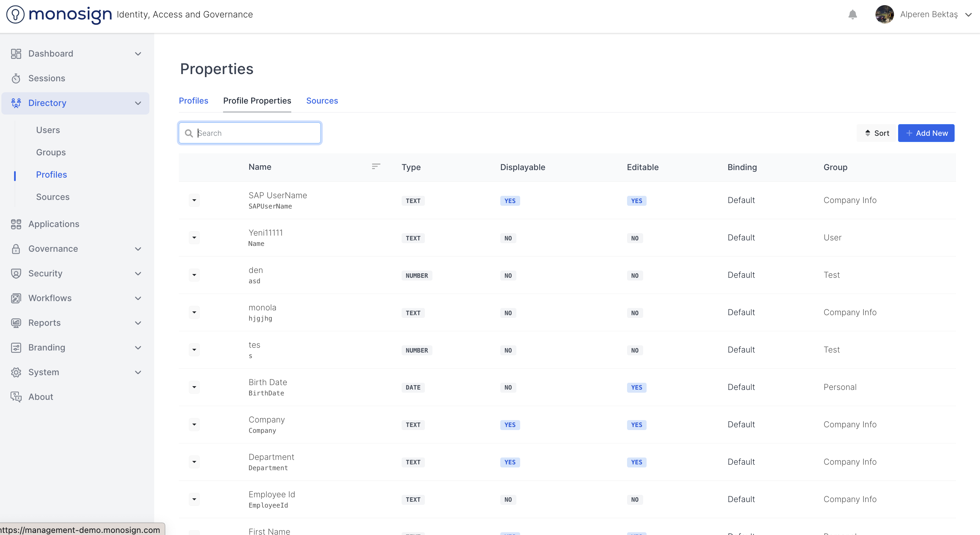The image size is (980, 535).
Task: Click the Name column sort icon
Action: click(376, 166)
